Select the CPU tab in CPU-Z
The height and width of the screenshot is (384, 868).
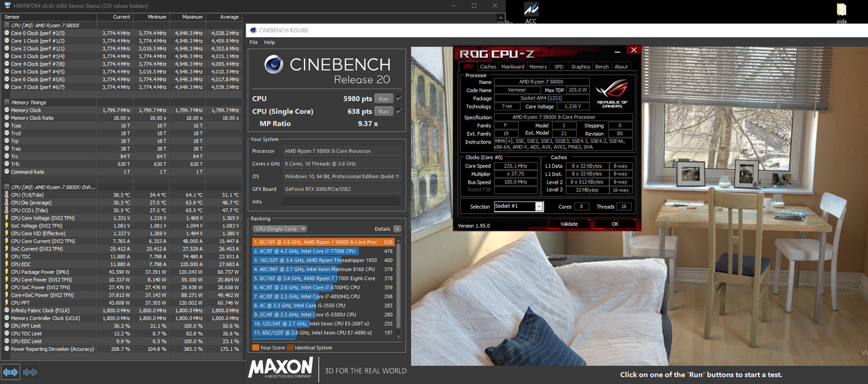tap(468, 66)
